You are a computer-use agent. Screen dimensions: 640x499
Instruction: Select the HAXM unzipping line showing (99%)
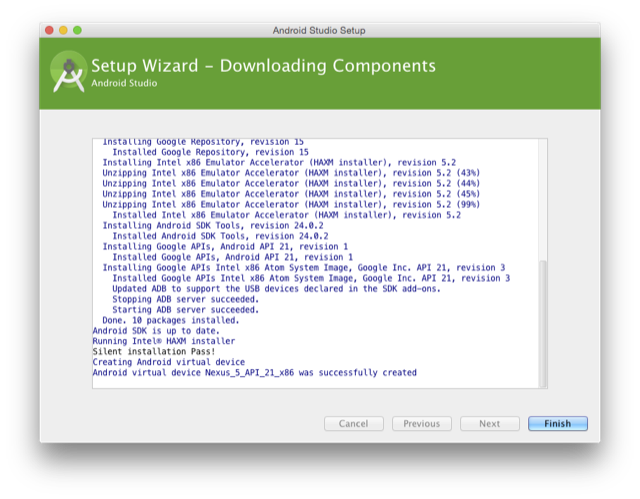[x=291, y=204]
